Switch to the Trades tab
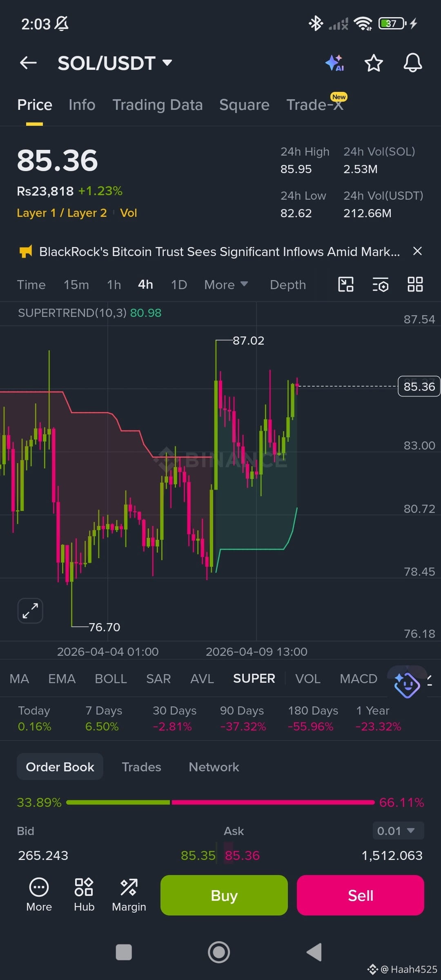Screen dimensions: 441x980 click(142, 767)
